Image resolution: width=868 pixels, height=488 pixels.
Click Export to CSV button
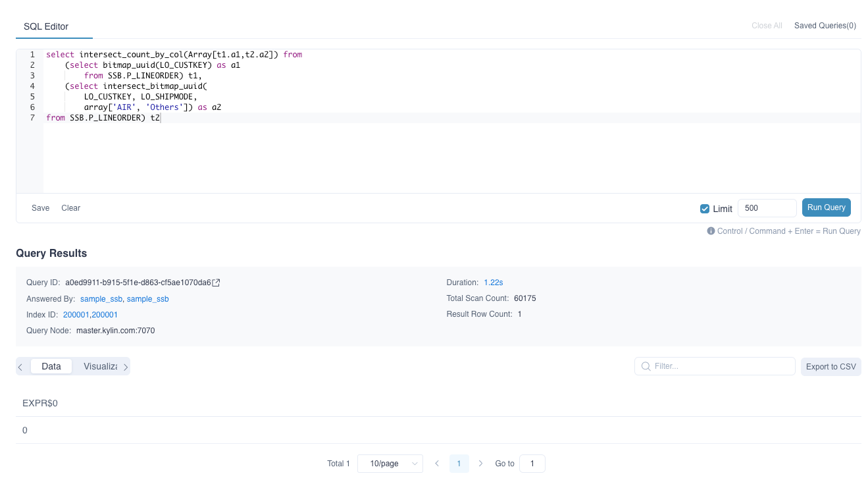tap(830, 367)
